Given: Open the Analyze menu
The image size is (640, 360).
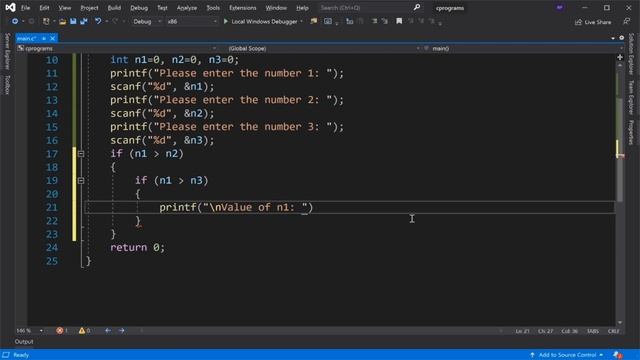Looking at the screenshot, I should (187, 8).
